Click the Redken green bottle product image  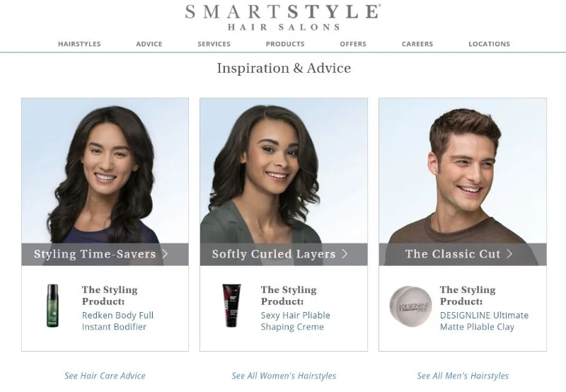pos(52,306)
